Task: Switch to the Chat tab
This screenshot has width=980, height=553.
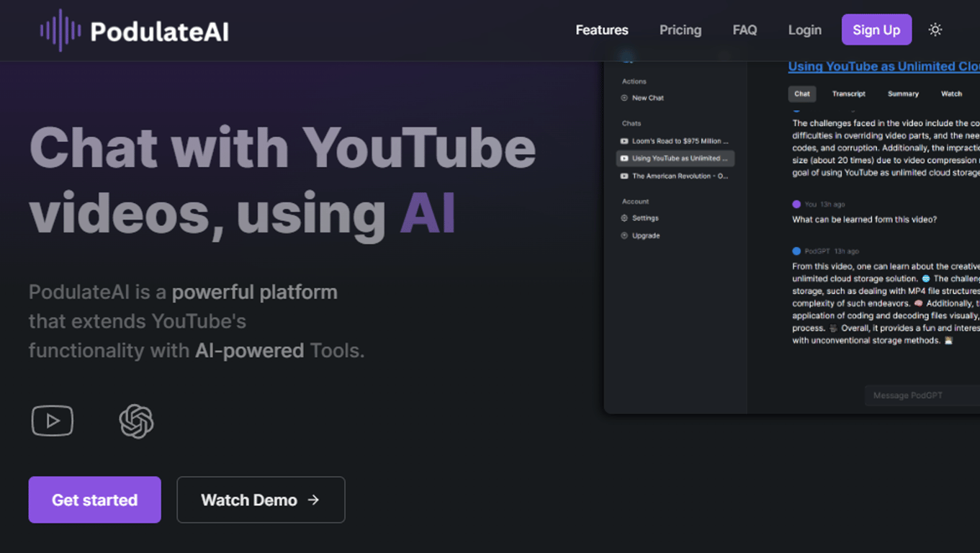Action: [x=802, y=94]
